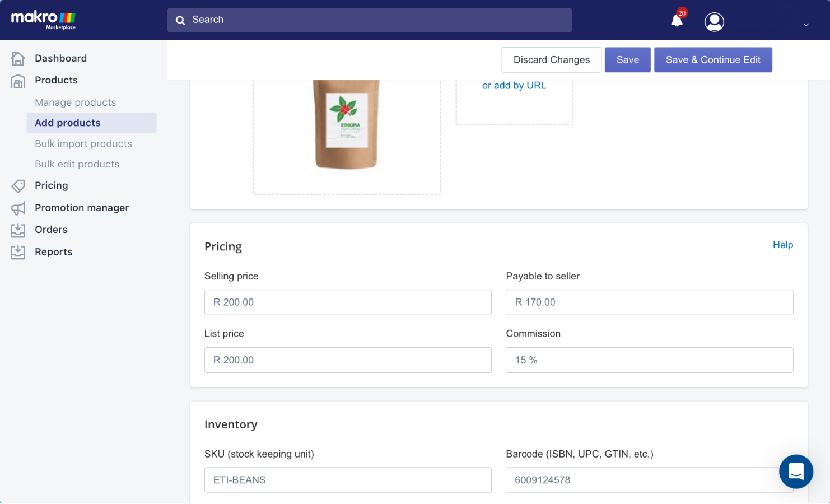Open Manage products in the sidebar
Viewport: 830px width, 504px height.
(75, 102)
